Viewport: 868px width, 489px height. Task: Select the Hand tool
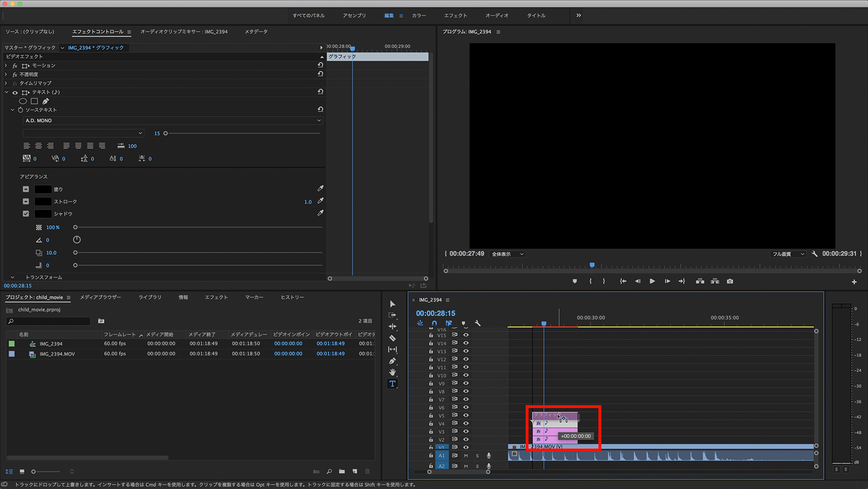coord(393,372)
